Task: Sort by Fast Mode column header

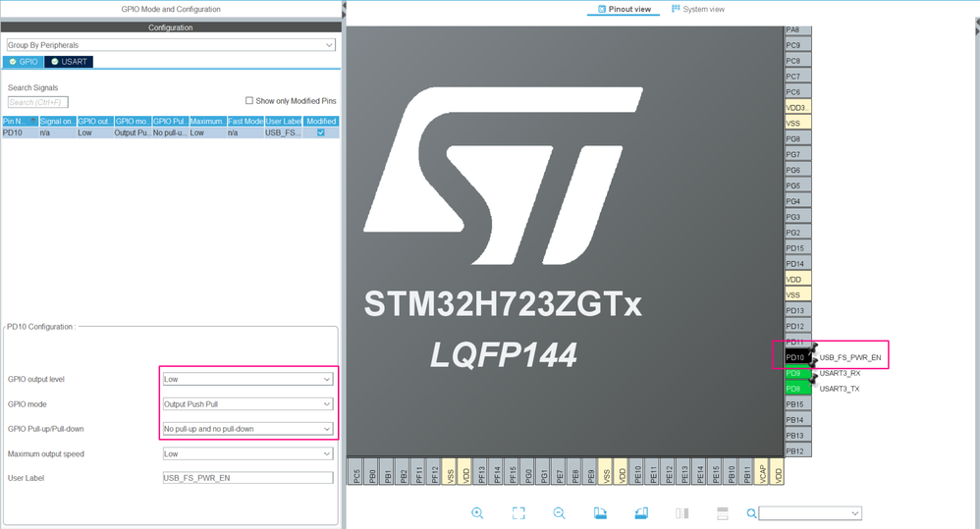Action: point(245,121)
